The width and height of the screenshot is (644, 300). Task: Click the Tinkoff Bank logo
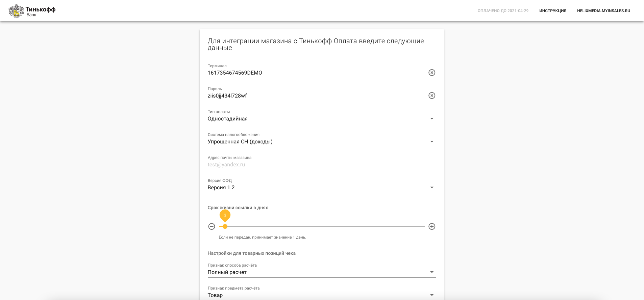click(x=32, y=11)
